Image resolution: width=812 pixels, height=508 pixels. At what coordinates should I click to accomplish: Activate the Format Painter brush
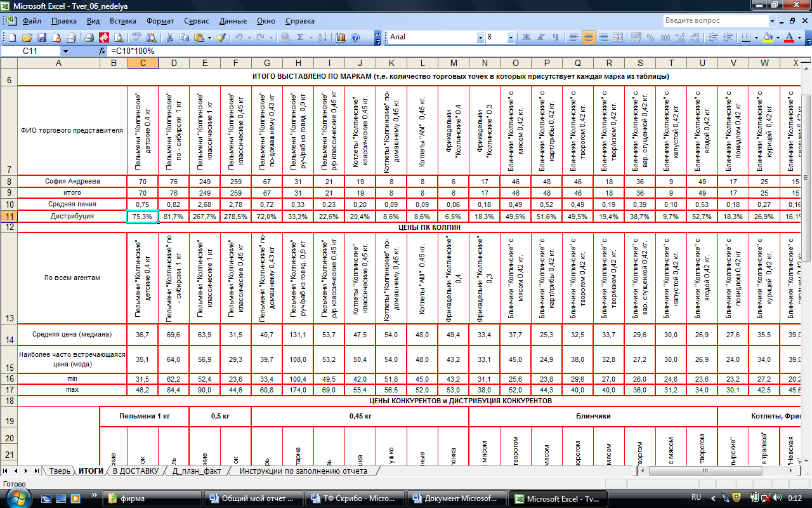tap(221, 37)
